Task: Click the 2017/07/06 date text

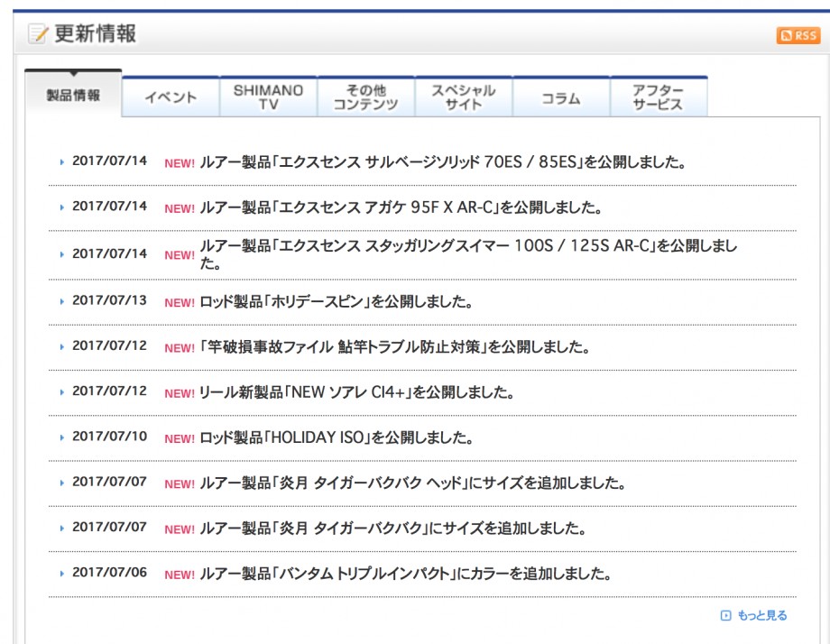Action: coord(109,573)
